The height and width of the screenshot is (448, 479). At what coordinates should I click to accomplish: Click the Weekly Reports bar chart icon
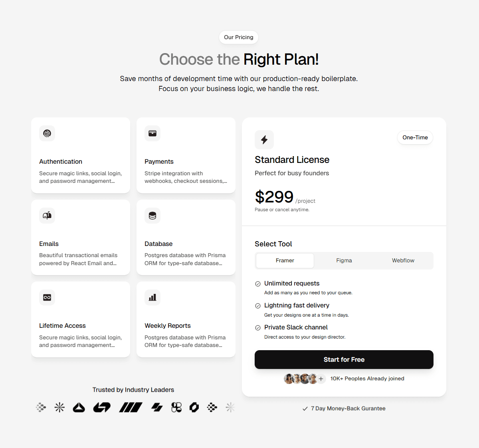click(x=152, y=297)
